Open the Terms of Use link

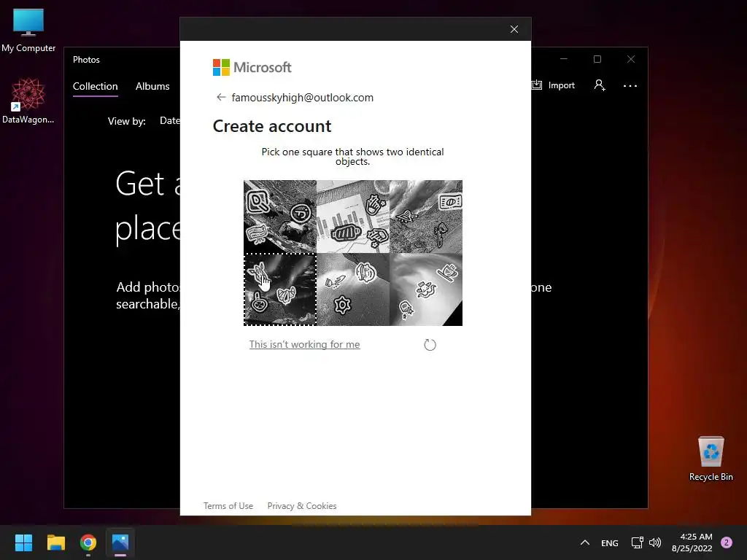pos(228,506)
